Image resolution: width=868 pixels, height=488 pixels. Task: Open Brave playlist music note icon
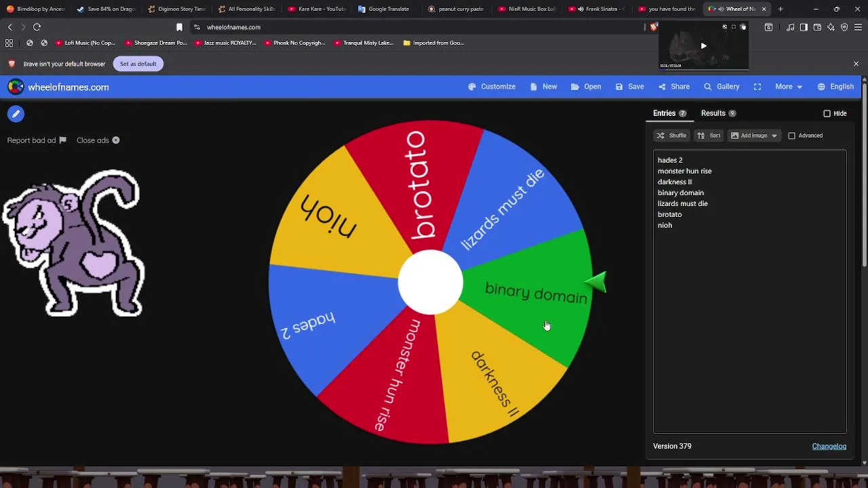(x=791, y=27)
